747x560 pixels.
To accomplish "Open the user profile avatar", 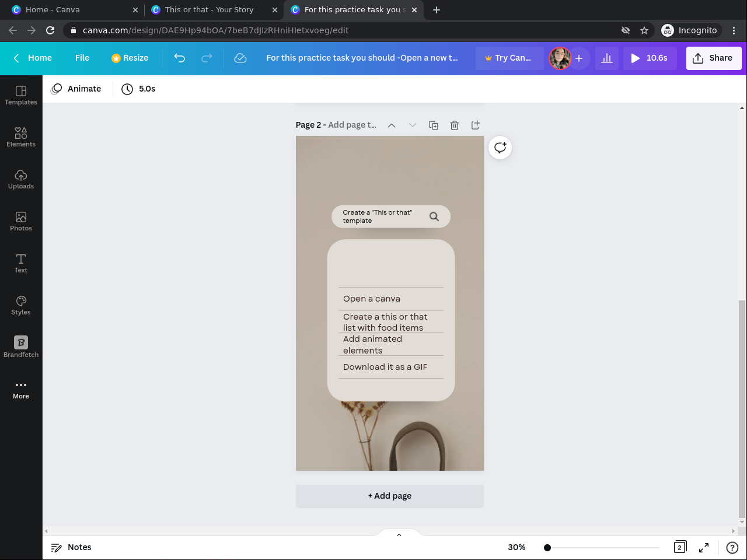I will coord(560,58).
